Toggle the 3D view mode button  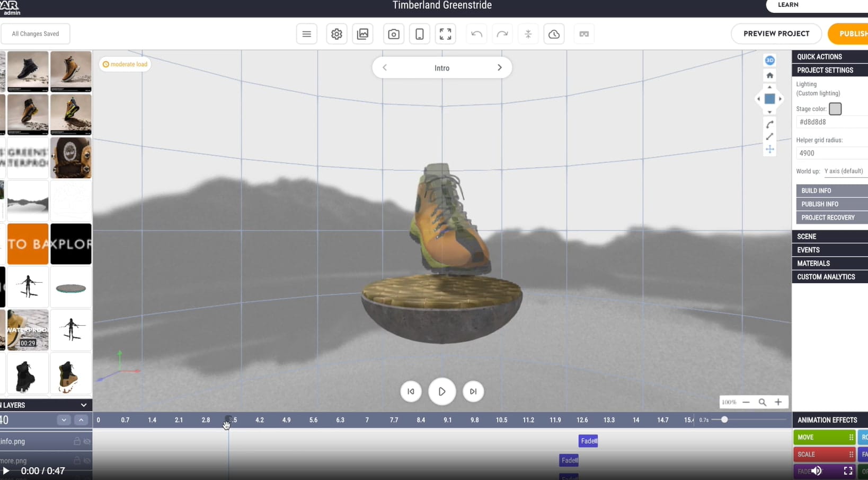click(x=770, y=60)
